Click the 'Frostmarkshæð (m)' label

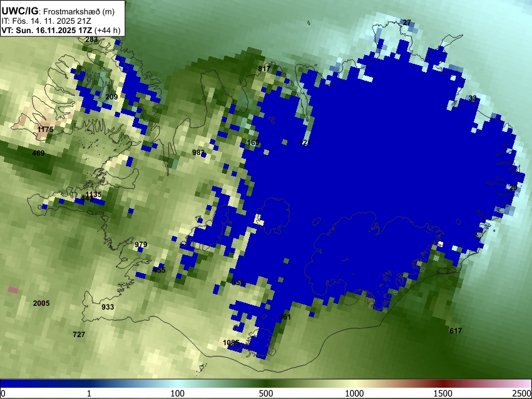(79, 11)
